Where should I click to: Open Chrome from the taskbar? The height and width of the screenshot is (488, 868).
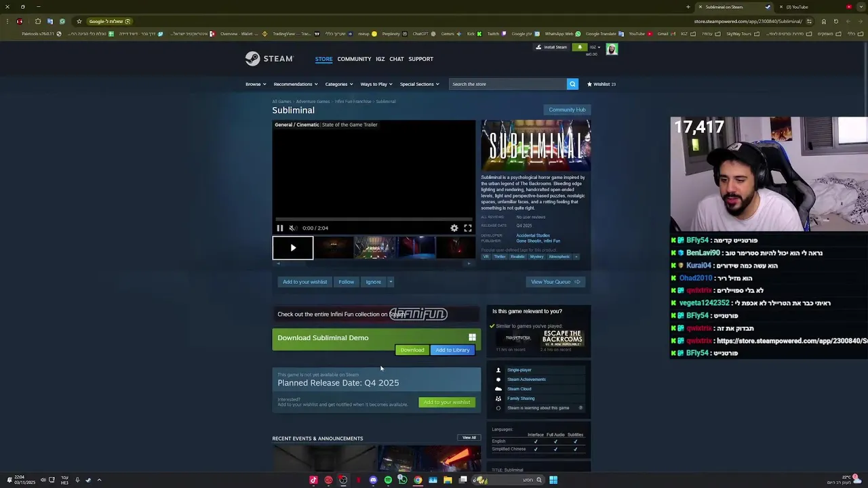pos(418,480)
